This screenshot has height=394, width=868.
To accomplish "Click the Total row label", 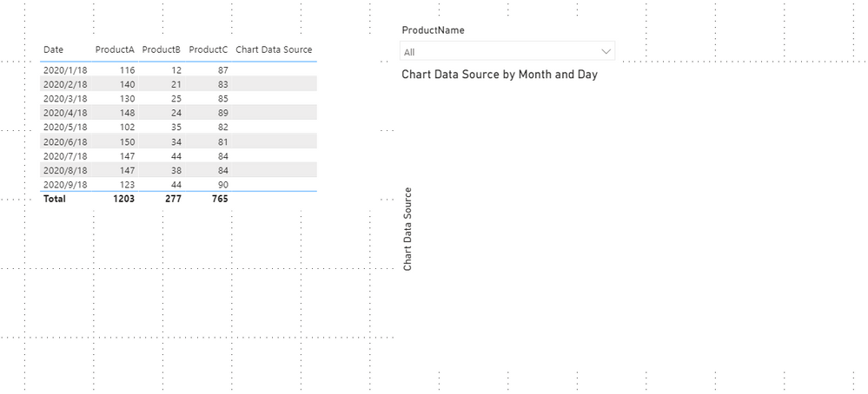I will click(54, 199).
